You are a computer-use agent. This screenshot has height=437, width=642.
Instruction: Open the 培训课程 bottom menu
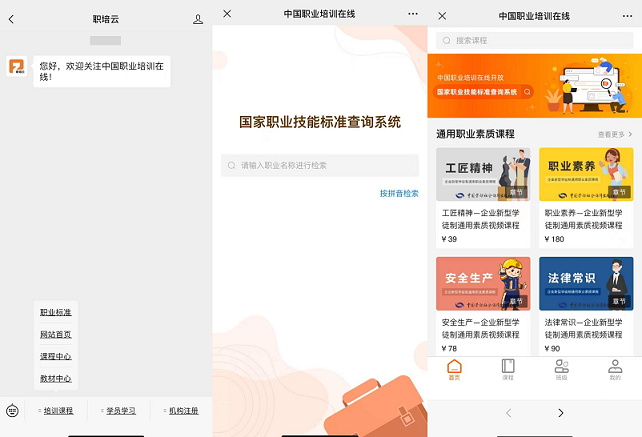click(x=56, y=410)
